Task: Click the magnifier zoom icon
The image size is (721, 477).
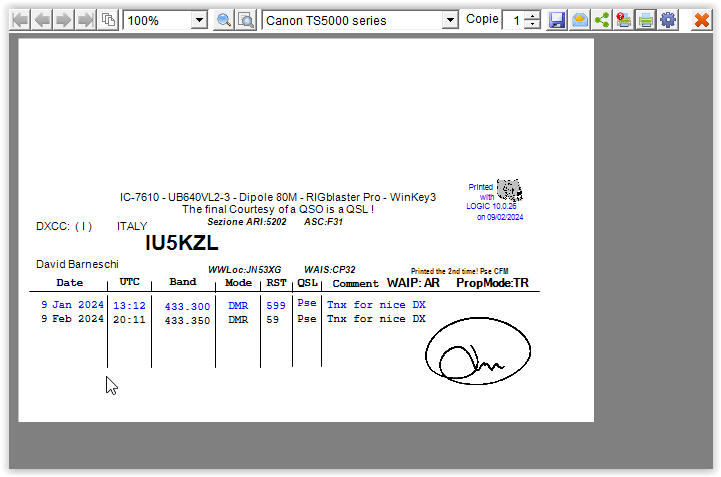Action: pos(224,20)
